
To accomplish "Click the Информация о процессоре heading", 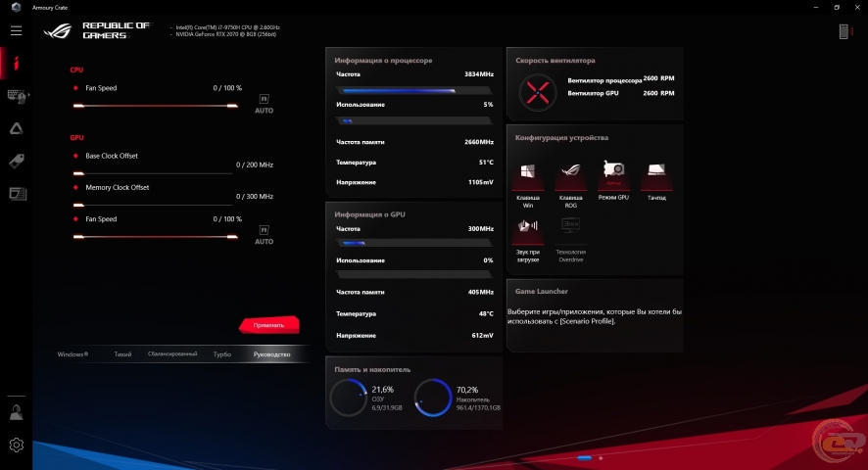I will pos(383,61).
